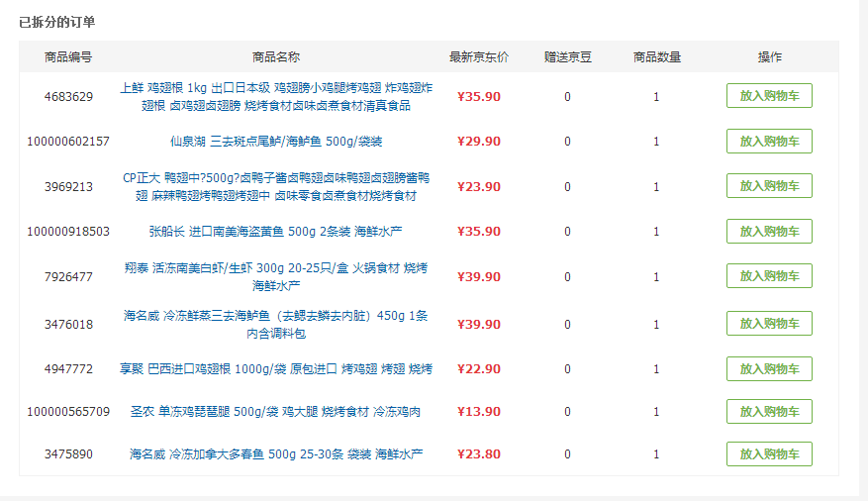Open the 翔泰 活冻南美白虾 product link

pyautogui.click(x=276, y=276)
